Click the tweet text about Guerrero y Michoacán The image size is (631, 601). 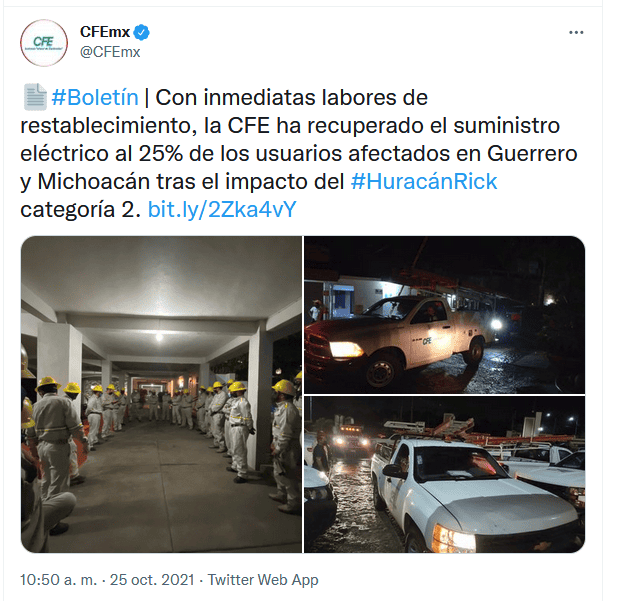point(299,153)
